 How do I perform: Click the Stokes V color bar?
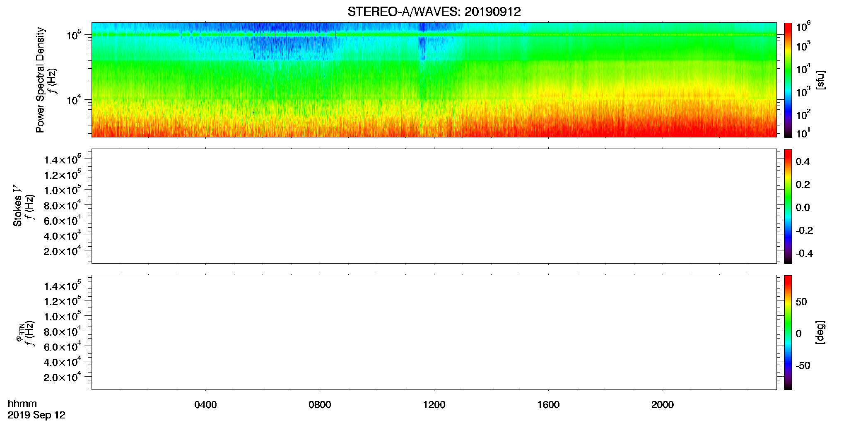point(788,206)
